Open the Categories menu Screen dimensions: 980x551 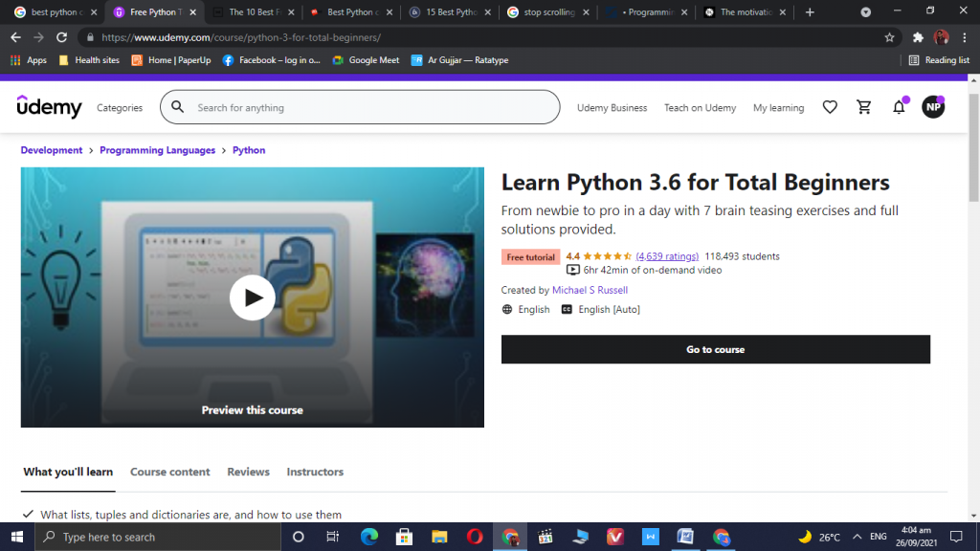(120, 107)
